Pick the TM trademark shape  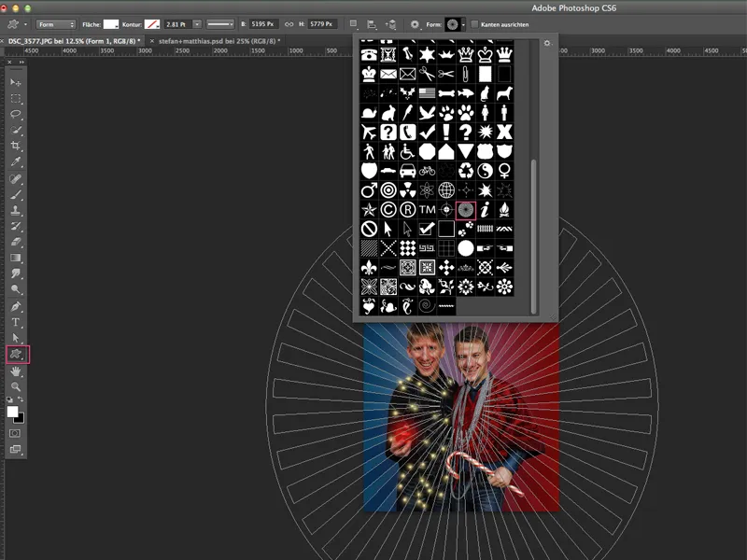pos(427,209)
